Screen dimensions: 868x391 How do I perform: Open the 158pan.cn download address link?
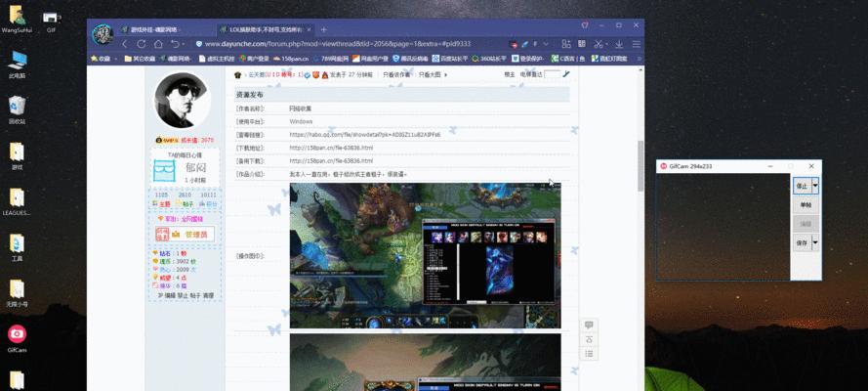click(331, 147)
